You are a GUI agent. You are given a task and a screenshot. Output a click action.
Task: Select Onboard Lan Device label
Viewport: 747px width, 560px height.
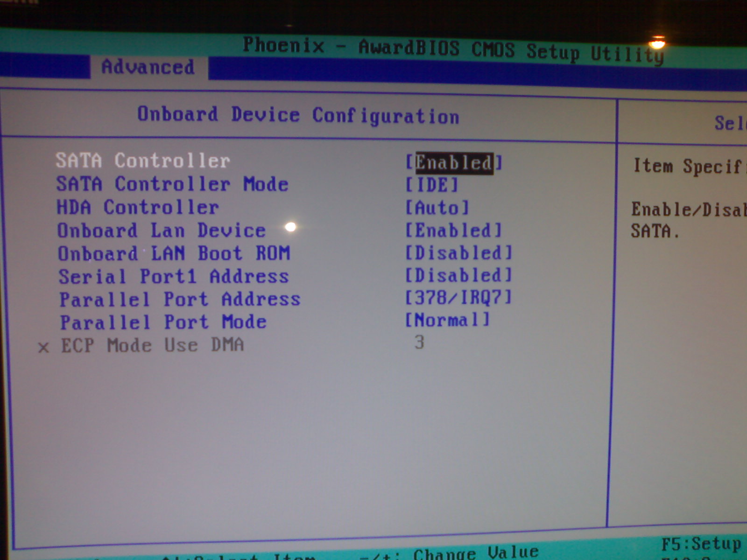tap(162, 231)
